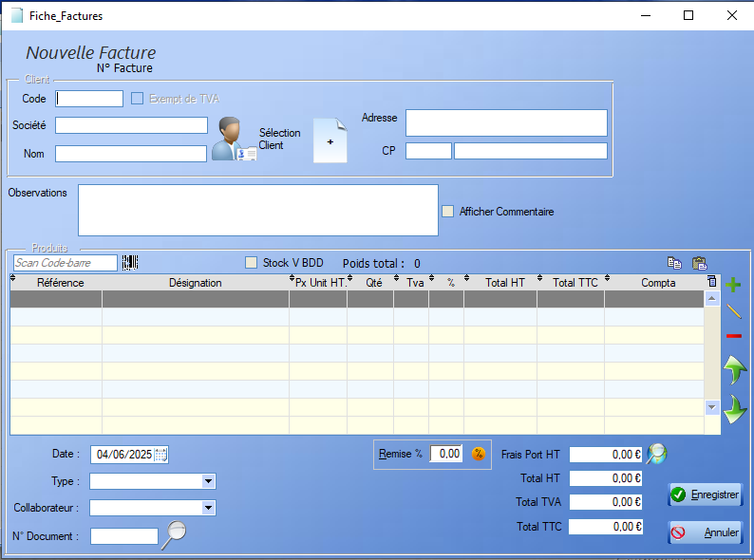Click the Remise % value field
Image resolution: width=754 pixels, height=560 pixels.
(446, 454)
